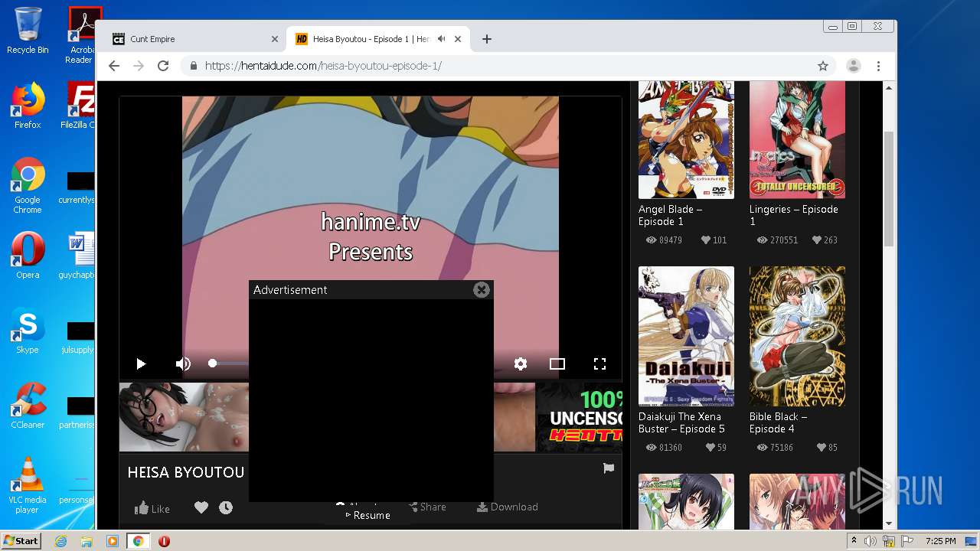Click the Download link

point(507,507)
